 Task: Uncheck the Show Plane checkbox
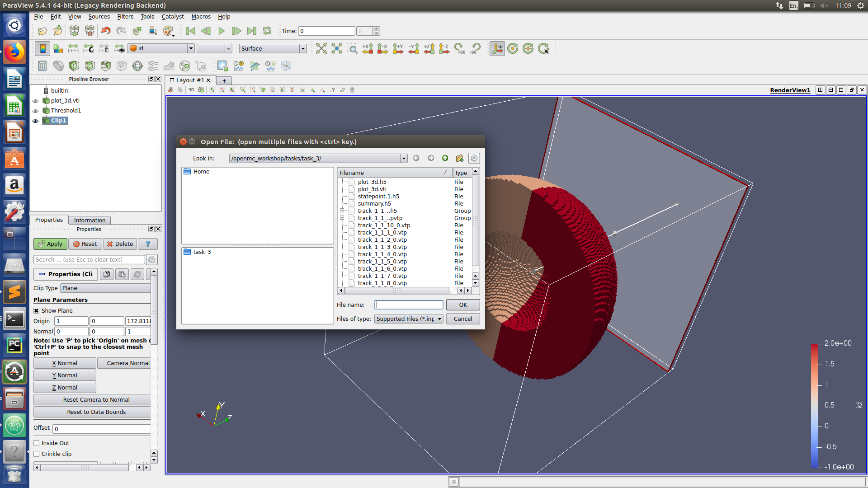(37, 311)
